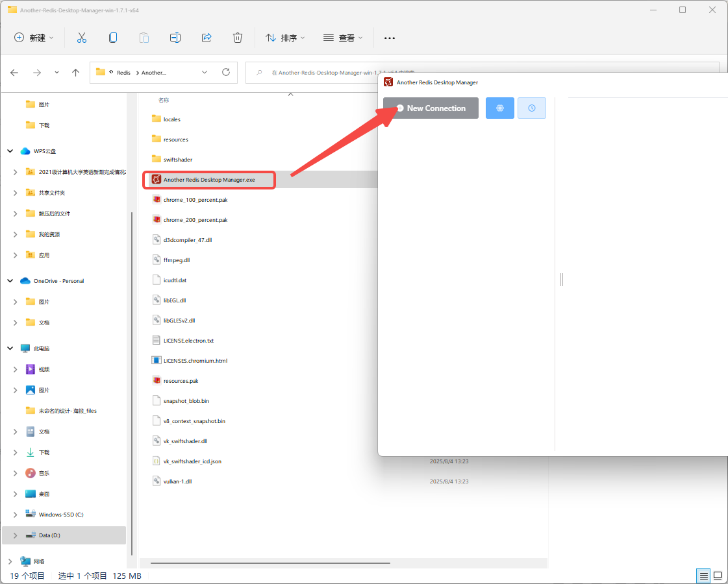The width and height of the screenshot is (728, 584).
Task: Select 音乐 in navigation pane
Action: pos(44,473)
